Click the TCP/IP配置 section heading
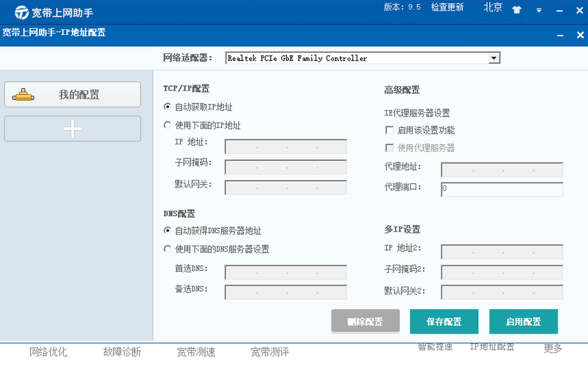588x366 pixels. (186, 89)
